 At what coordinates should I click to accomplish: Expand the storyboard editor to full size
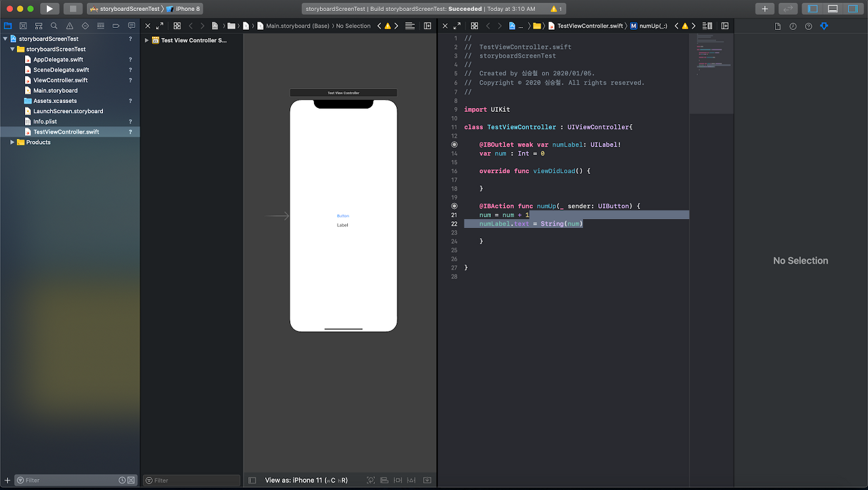[159, 26]
